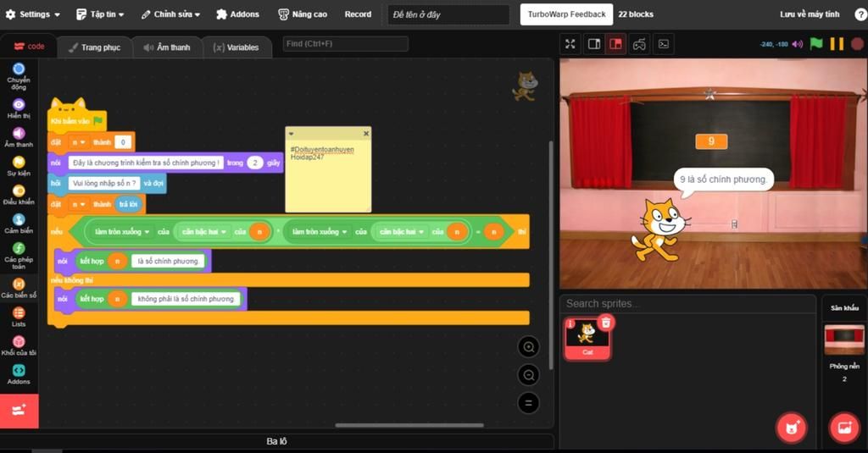
Task: Select the Các phép toán block category
Action: [19, 256]
